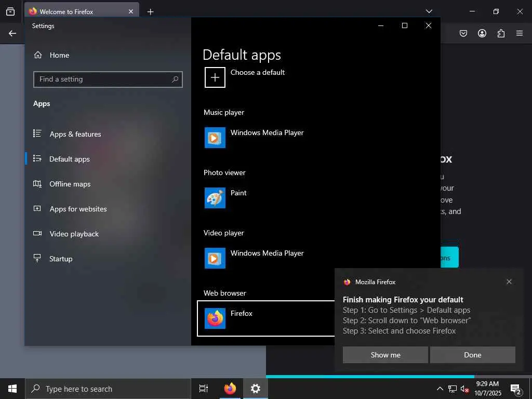Click the Startup icon in sidebar

point(37,258)
